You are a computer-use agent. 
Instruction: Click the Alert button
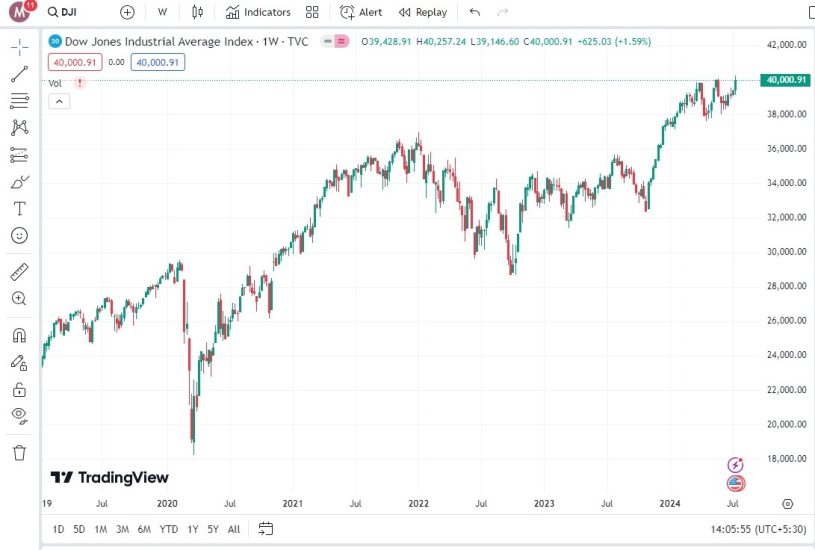pos(361,12)
